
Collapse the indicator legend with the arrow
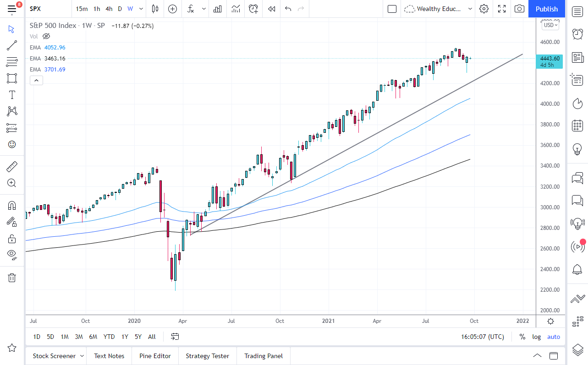pyautogui.click(x=36, y=80)
